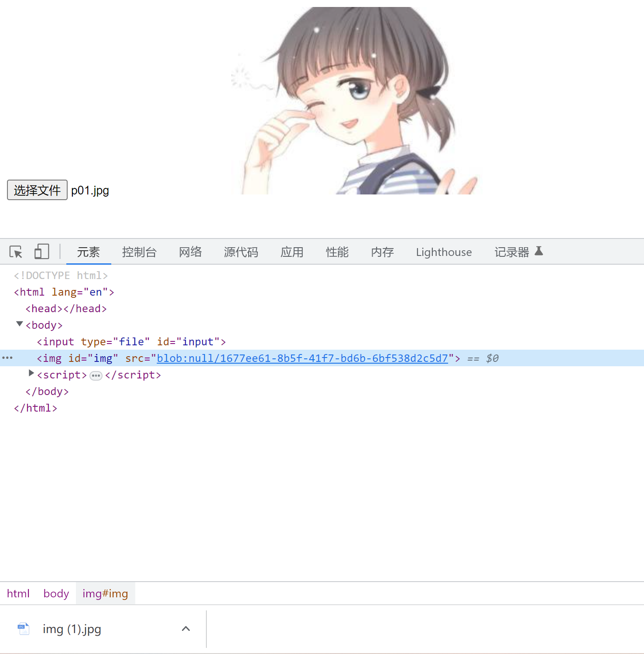Open the 源代码 tab
This screenshot has width=644, height=654.
[241, 252]
